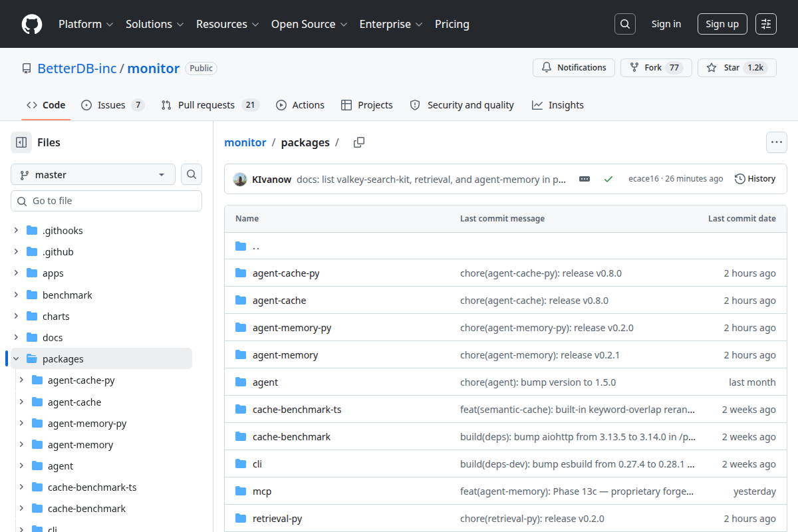Screen dimensions: 798x532
Task: Click the folder icon of cli row
Action: coord(241,464)
